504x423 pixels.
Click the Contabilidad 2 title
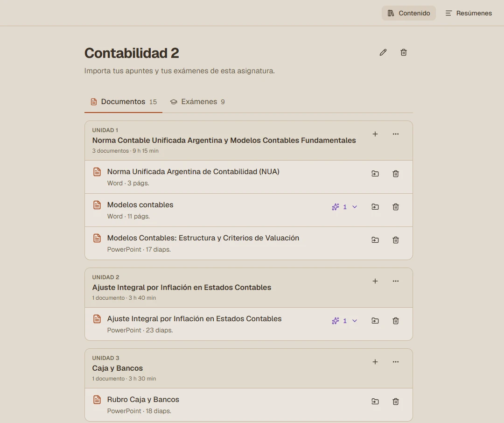pos(132,53)
